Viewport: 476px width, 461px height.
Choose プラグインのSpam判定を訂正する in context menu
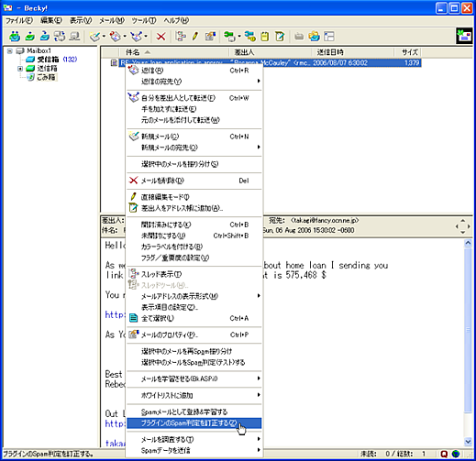[x=194, y=423]
